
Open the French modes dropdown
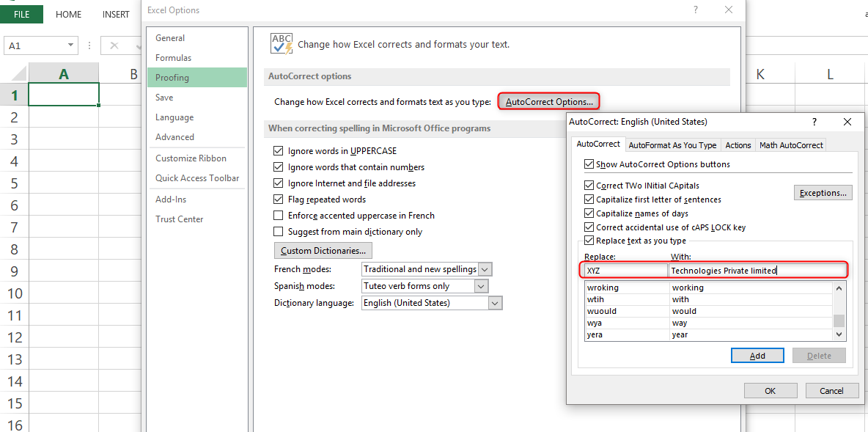pos(485,269)
